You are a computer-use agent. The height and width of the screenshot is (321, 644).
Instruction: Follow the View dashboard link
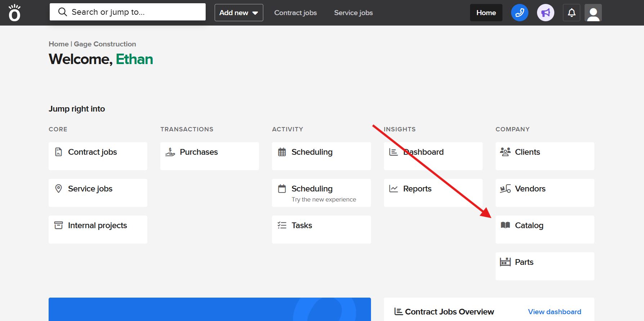pos(554,312)
